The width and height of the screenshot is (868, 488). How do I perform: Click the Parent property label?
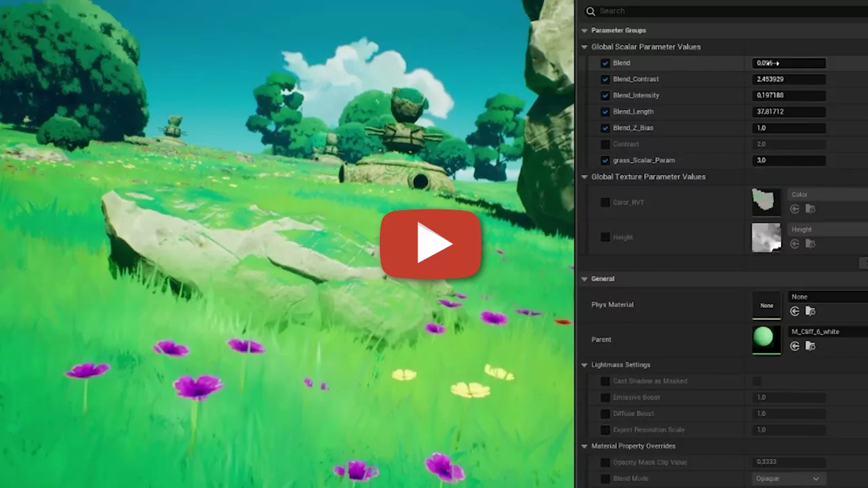(x=601, y=340)
